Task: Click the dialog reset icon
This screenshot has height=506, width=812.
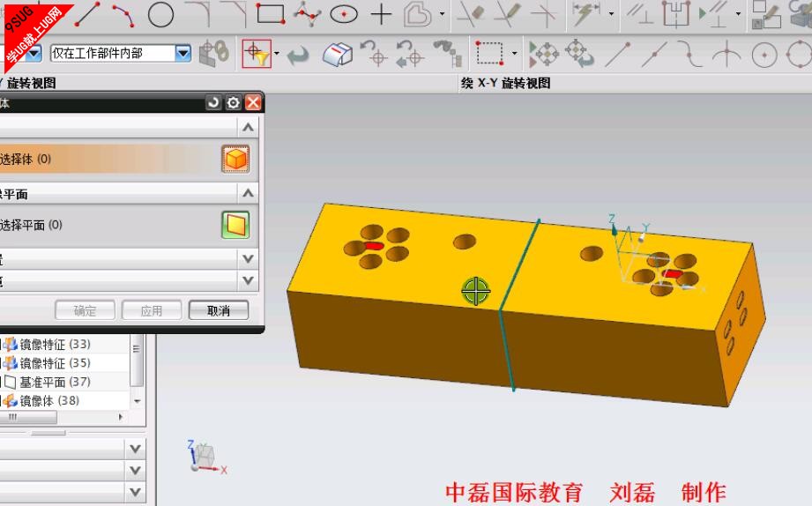Action: [212, 102]
